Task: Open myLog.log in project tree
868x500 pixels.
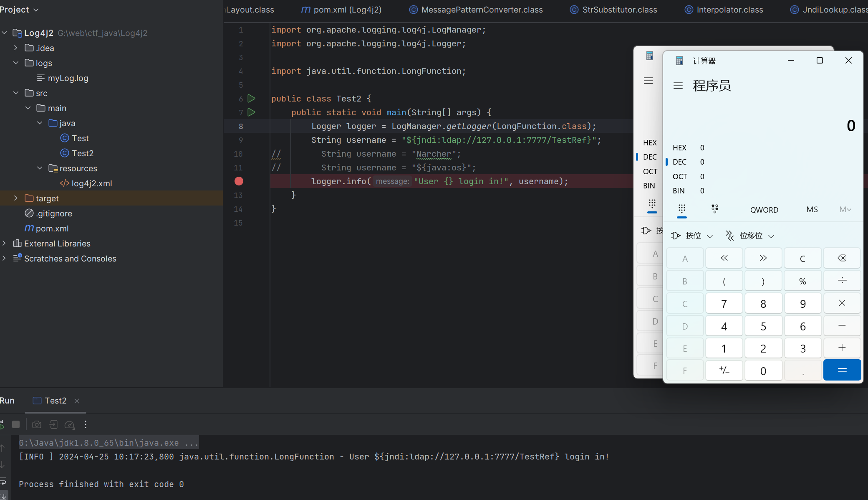Action: [x=63, y=78]
